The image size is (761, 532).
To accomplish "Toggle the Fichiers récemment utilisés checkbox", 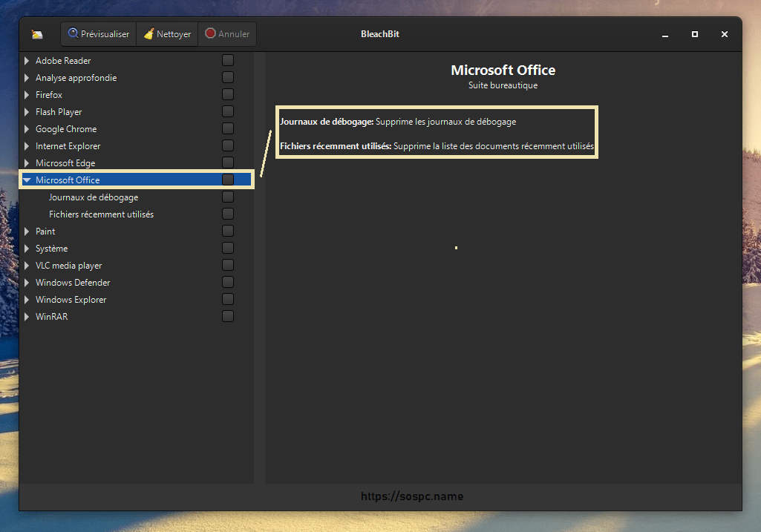I will click(x=228, y=214).
